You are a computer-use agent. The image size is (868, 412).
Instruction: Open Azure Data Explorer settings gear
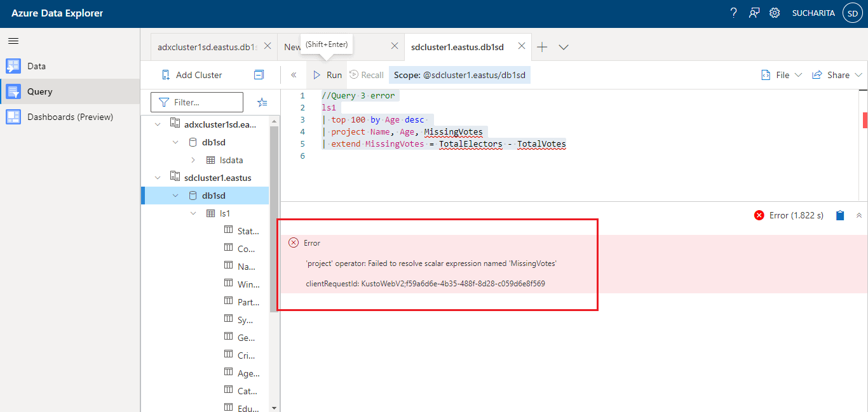pos(775,12)
